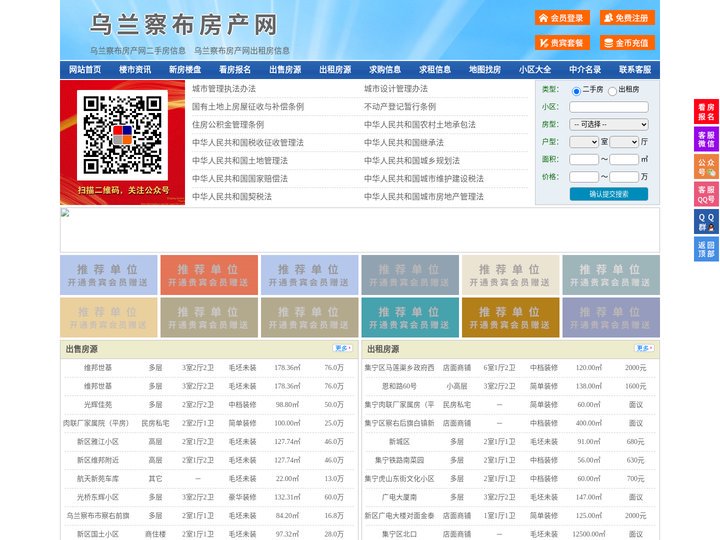Open the 公众号 floating sidebar icon
This screenshot has height=540, width=720.
click(706, 167)
